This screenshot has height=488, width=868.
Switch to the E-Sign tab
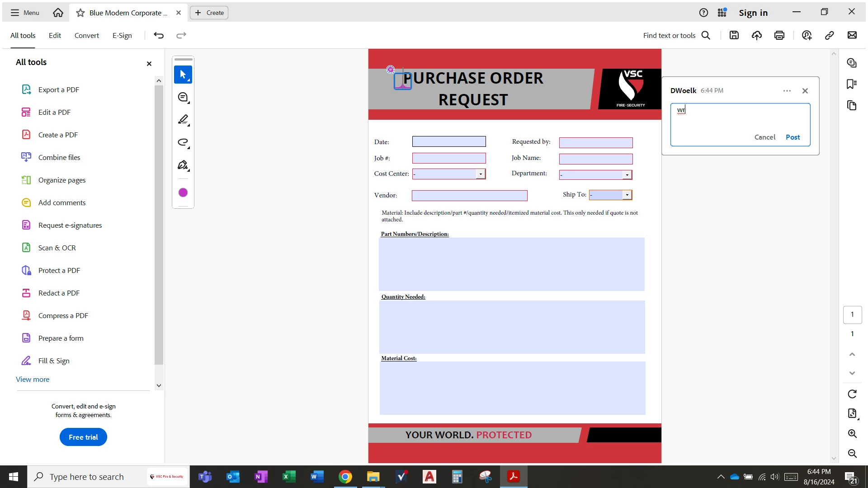click(x=122, y=35)
